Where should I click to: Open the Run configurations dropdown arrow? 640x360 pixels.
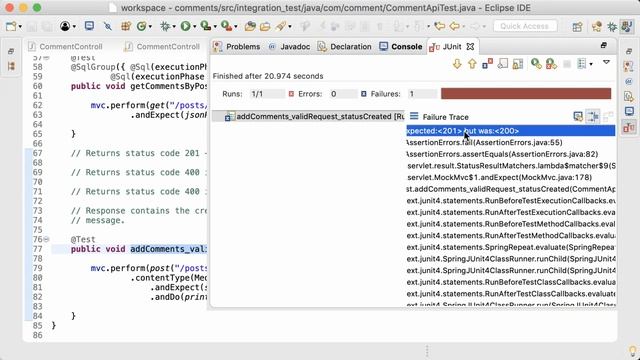[x=194, y=27]
